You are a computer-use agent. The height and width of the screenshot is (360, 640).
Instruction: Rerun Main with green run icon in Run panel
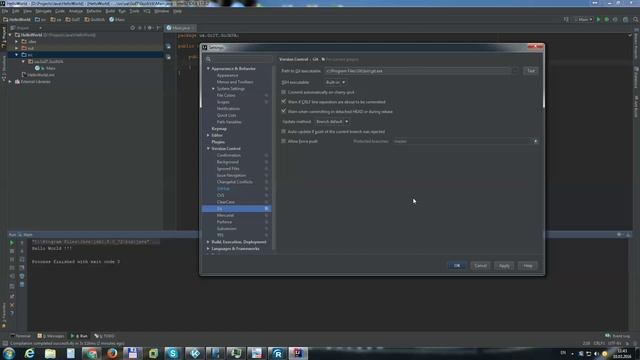coord(12,243)
